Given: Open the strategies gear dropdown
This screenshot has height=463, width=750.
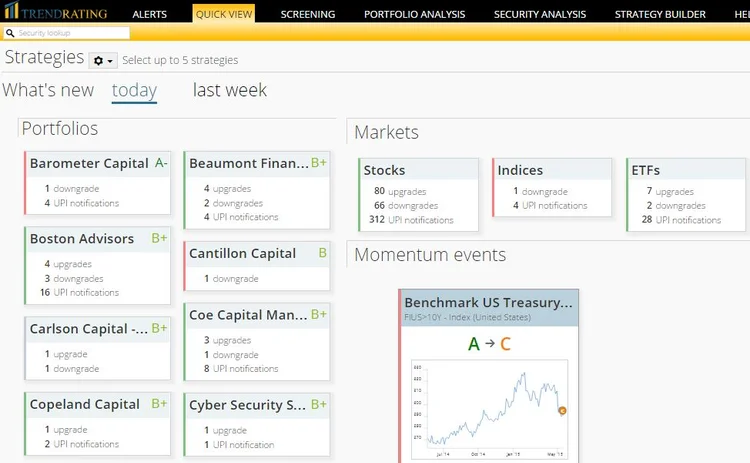Looking at the screenshot, I should 103,61.
